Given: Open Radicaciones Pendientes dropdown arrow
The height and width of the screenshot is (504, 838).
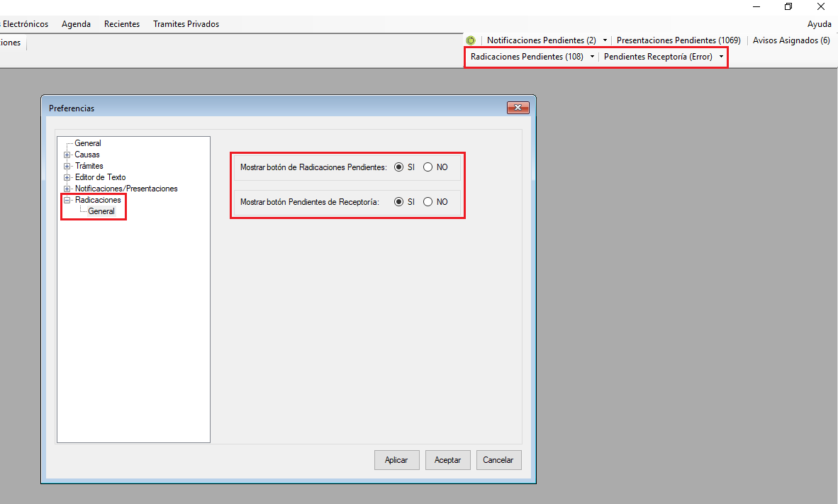Looking at the screenshot, I should 592,57.
